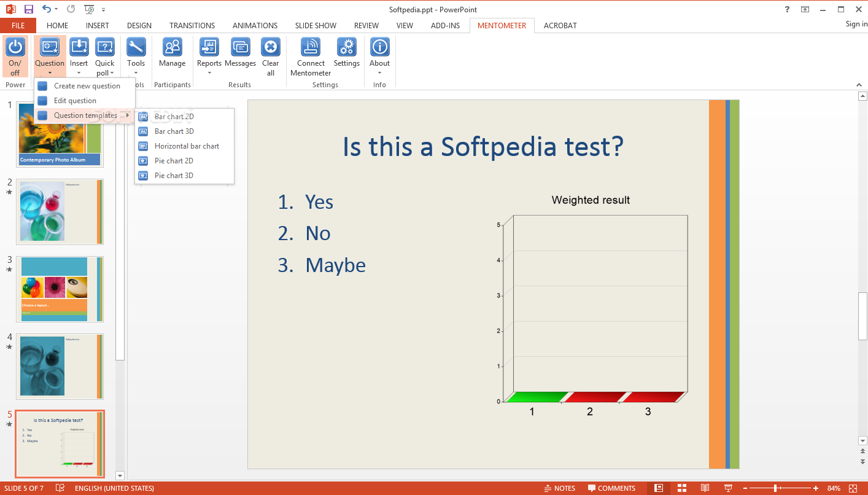This screenshot has width=868, height=495.
Task: Switch to the VIEW tab
Action: click(x=405, y=26)
